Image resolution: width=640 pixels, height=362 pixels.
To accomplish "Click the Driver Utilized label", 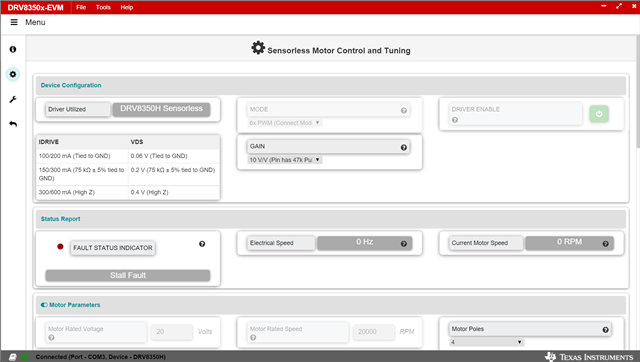I will point(78,109).
